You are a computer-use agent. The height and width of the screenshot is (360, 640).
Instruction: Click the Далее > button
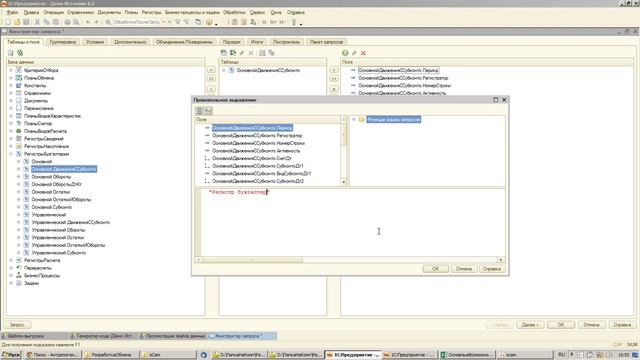(x=530, y=325)
